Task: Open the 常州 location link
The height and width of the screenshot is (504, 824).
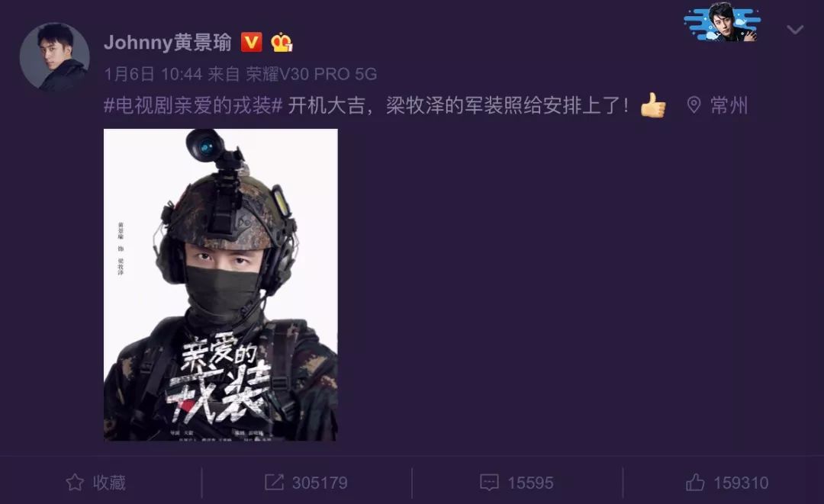Action: click(729, 105)
